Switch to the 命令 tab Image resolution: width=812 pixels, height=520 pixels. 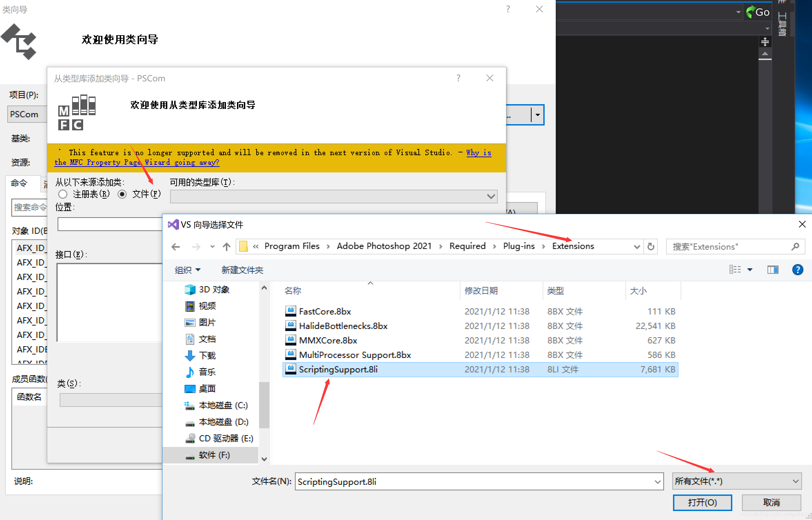19,183
